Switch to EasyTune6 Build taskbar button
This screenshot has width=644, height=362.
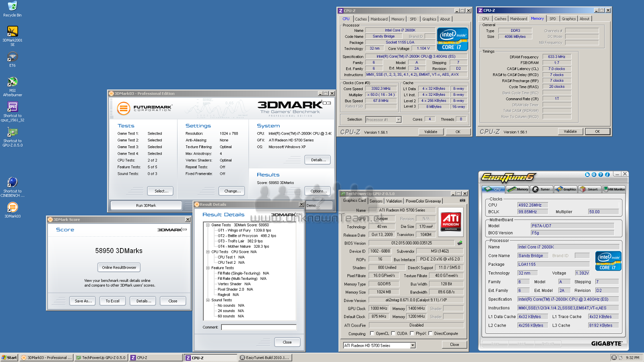[x=265, y=358]
